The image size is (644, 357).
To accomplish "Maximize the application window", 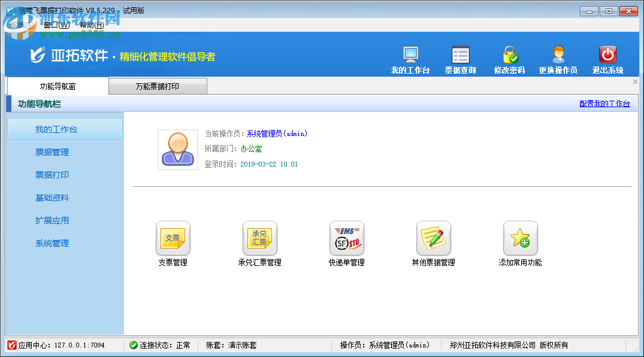I will pos(609,11).
